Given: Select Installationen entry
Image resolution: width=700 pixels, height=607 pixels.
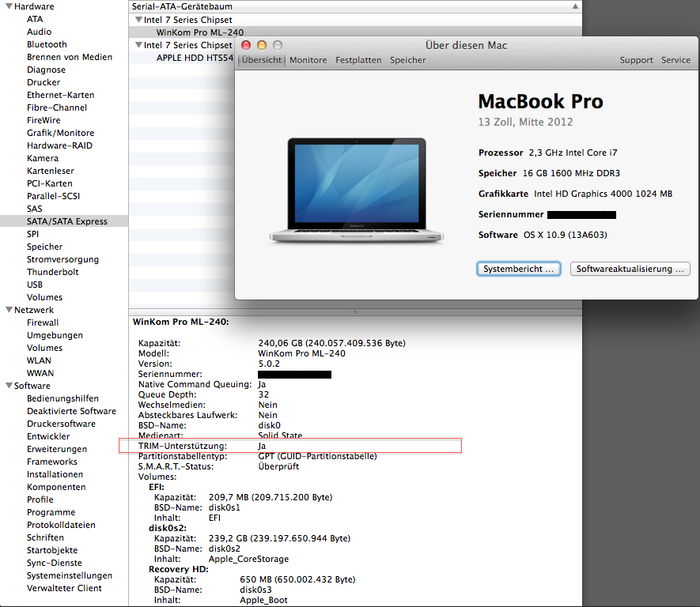Looking at the screenshot, I should pyautogui.click(x=55, y=474).
